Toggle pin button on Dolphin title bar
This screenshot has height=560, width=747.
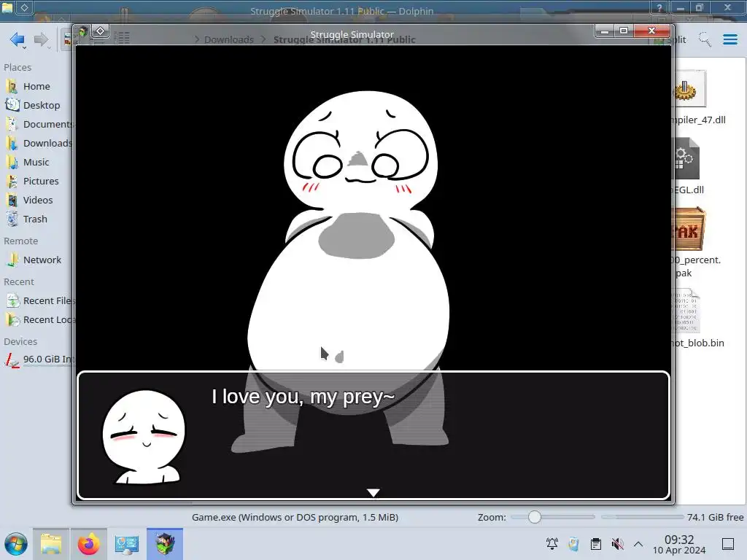click(x=24, y=7)
